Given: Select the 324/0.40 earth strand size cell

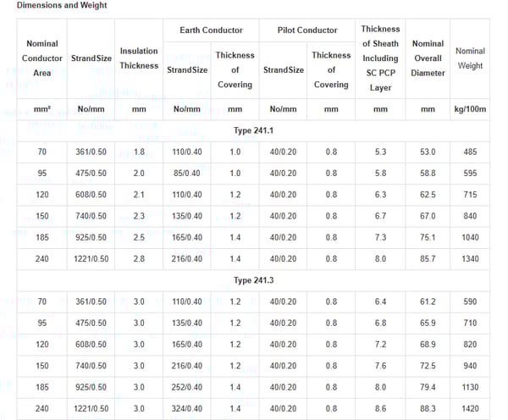Looking at the screenshot, I should 187,408.
